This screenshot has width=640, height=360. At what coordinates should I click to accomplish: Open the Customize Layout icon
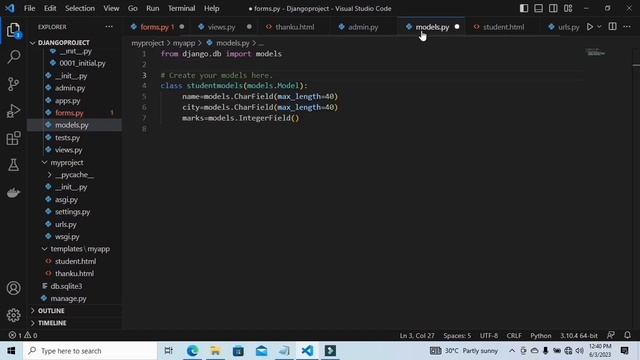pos(568,8)
